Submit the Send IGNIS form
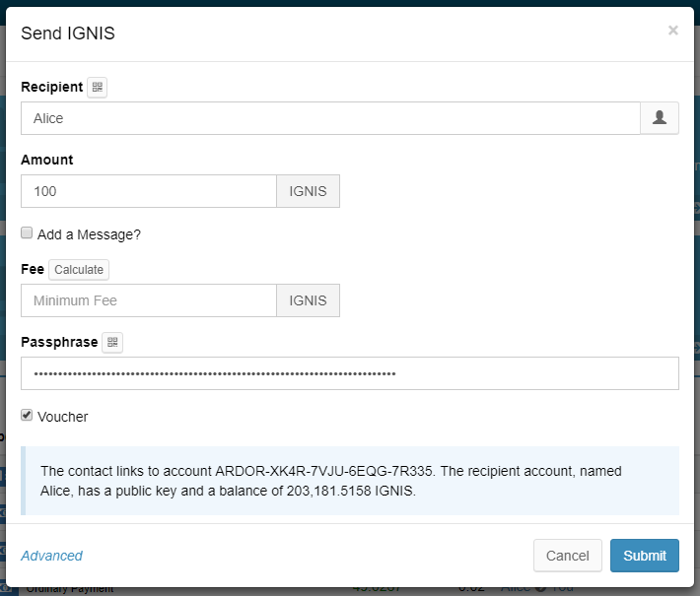The height and width of the screenshot is (596, 700). 645,556
